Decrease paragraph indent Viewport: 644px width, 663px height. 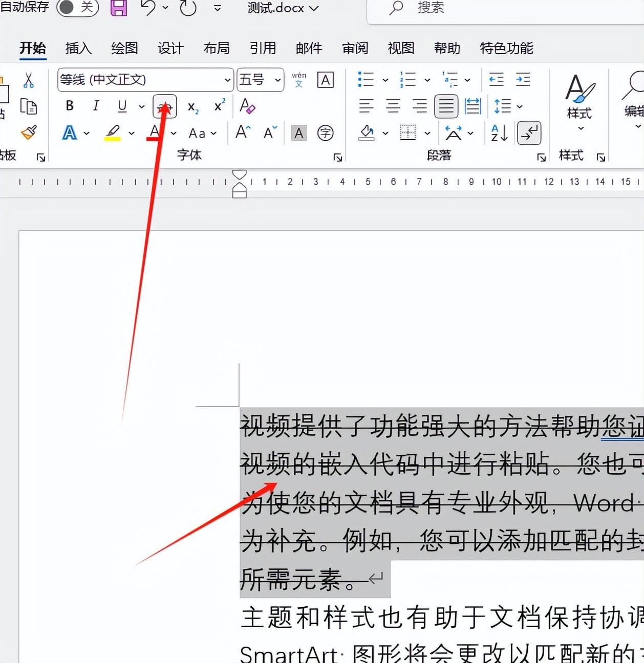pyautogui.click(x=497, y=79)
